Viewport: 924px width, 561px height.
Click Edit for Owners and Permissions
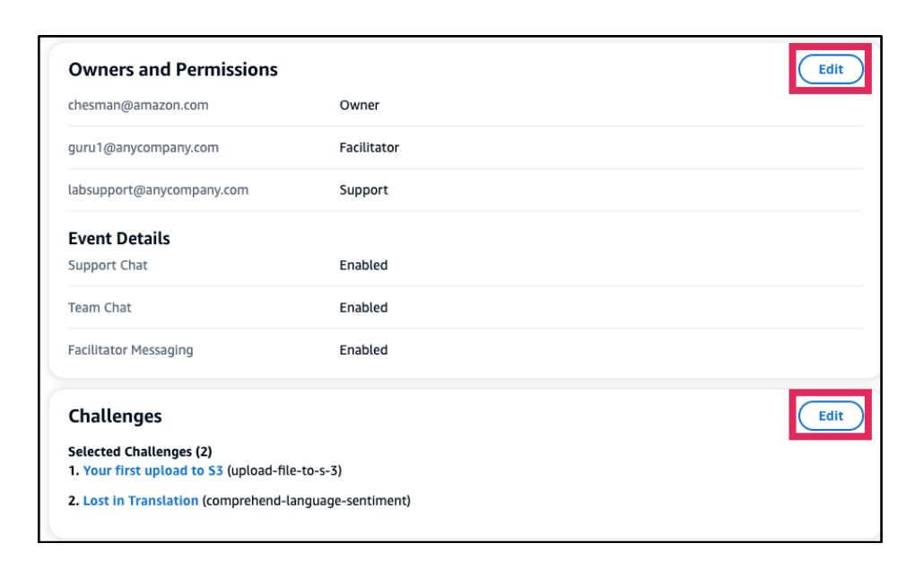(830, 69)
